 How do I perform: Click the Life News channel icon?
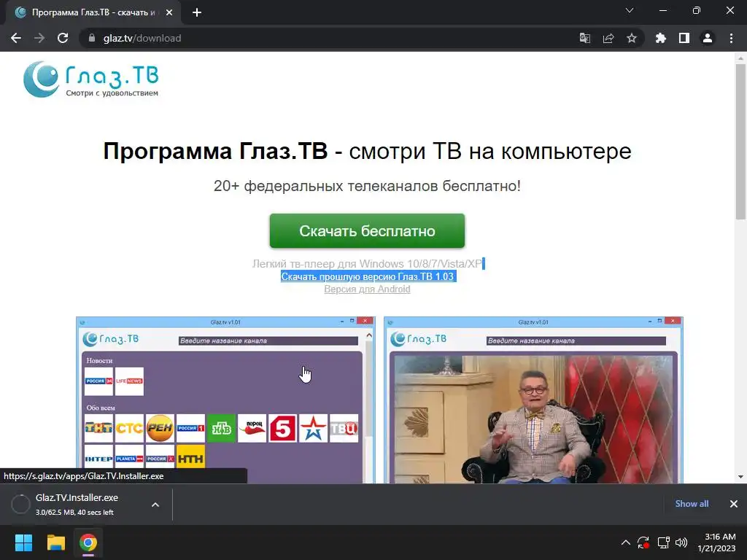(x=129, y=381)
